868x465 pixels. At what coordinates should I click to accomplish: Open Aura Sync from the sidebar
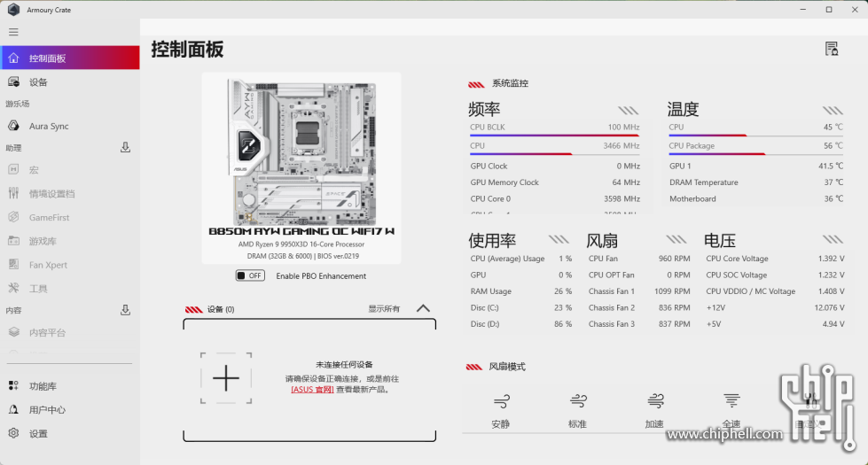click(x=70, y=126)
